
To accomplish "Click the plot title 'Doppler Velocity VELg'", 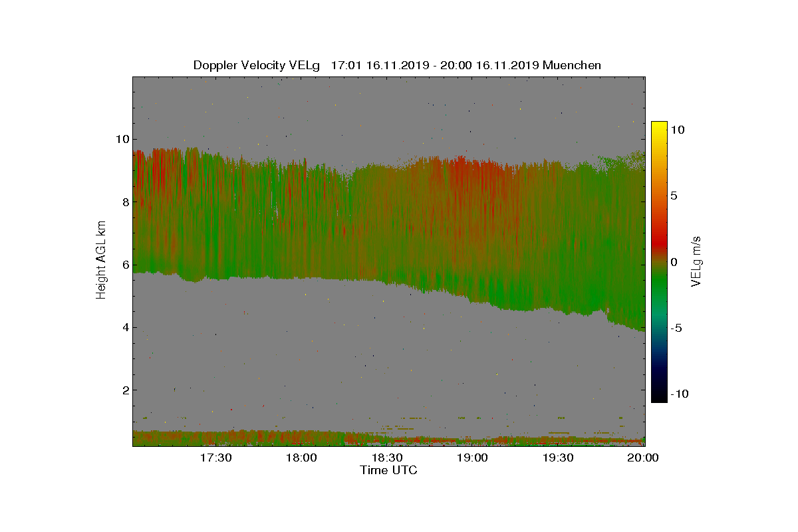I will click(257, 65).
